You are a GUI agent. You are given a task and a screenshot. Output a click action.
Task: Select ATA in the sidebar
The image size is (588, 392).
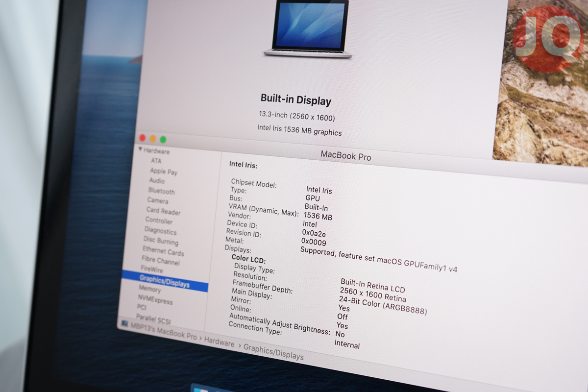click(156, 161)
